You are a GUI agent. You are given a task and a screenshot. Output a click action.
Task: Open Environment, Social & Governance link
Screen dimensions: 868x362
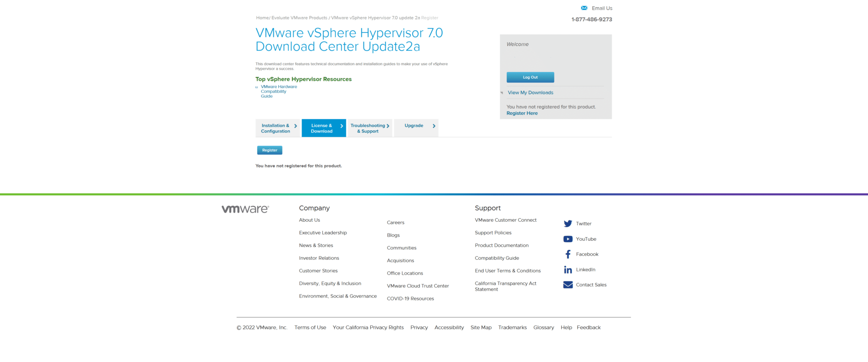(x=338, y=296)
